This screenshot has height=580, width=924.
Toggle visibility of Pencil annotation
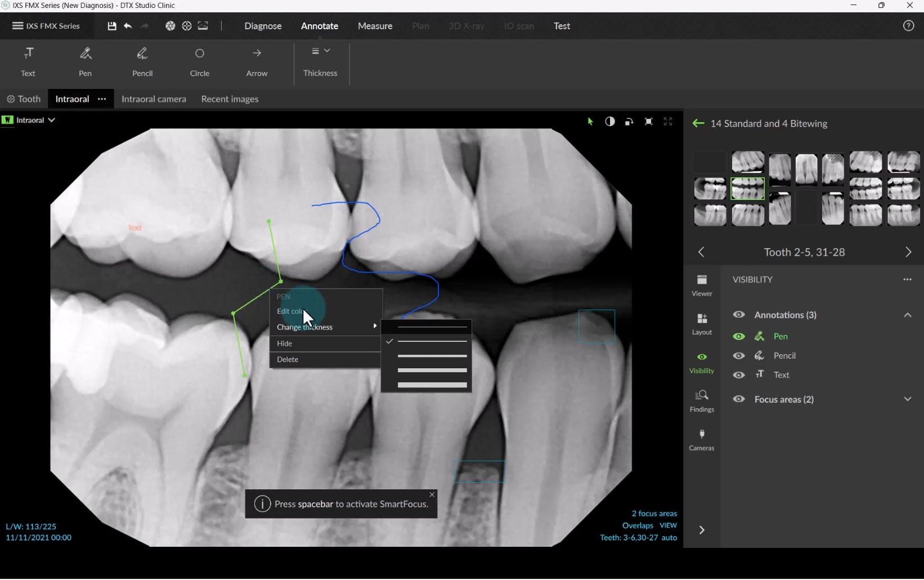pyautogui.click(x=739, y=356)
